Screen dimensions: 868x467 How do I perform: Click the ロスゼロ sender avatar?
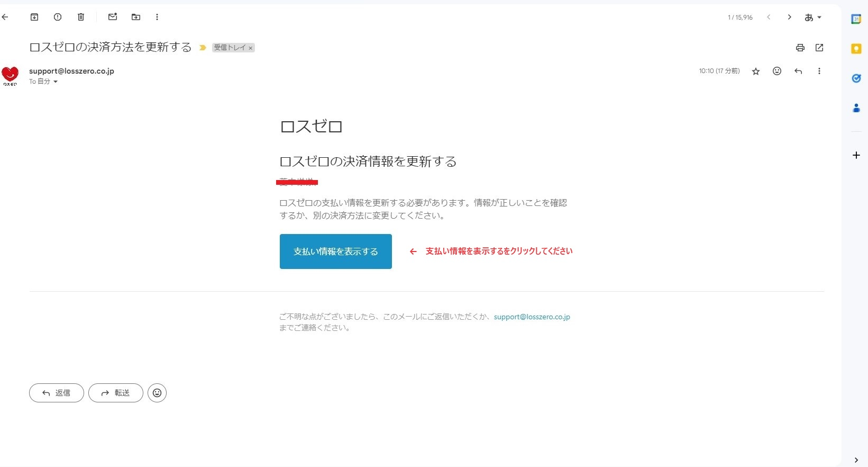tap(10, 76)
